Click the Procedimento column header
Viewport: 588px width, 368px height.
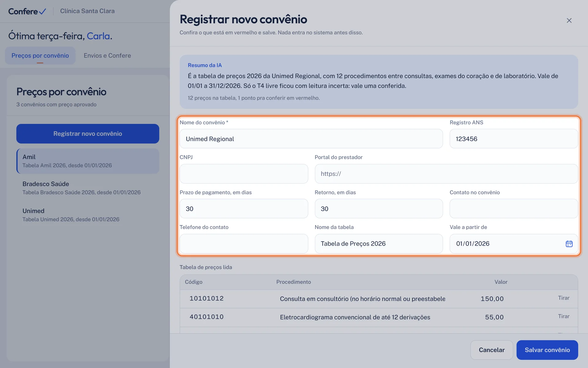293,282
